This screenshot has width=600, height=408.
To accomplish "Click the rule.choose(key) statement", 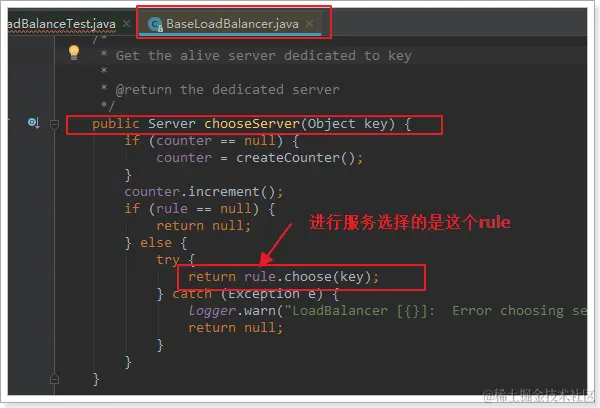I will pyautogui.click(x=284, y=277).
